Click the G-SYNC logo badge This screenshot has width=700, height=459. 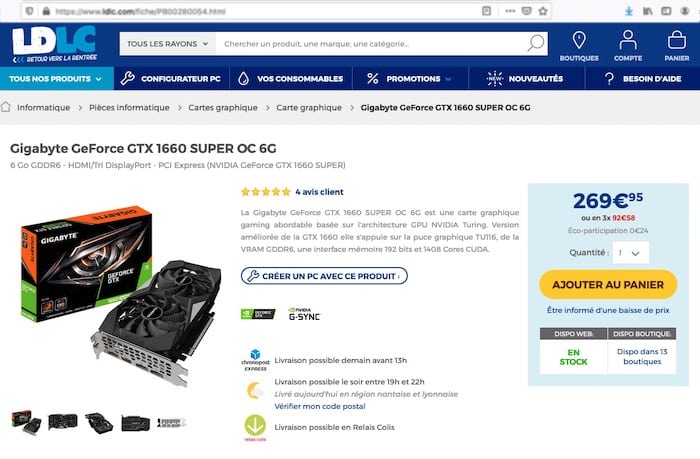(x=304, y=314)
